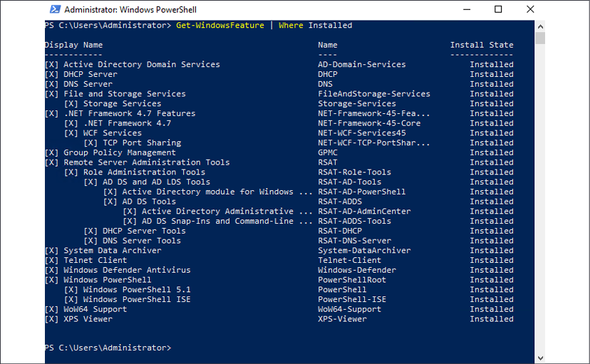
Task: Click the Install State column header
Action: (x=482, y=45)
